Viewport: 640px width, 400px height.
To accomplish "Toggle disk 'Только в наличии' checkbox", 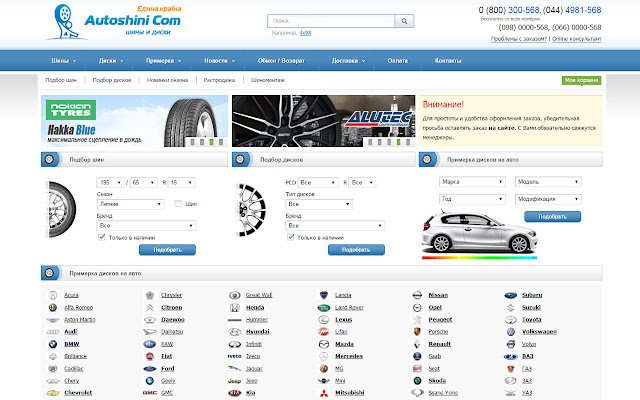I will pos(291,237).
